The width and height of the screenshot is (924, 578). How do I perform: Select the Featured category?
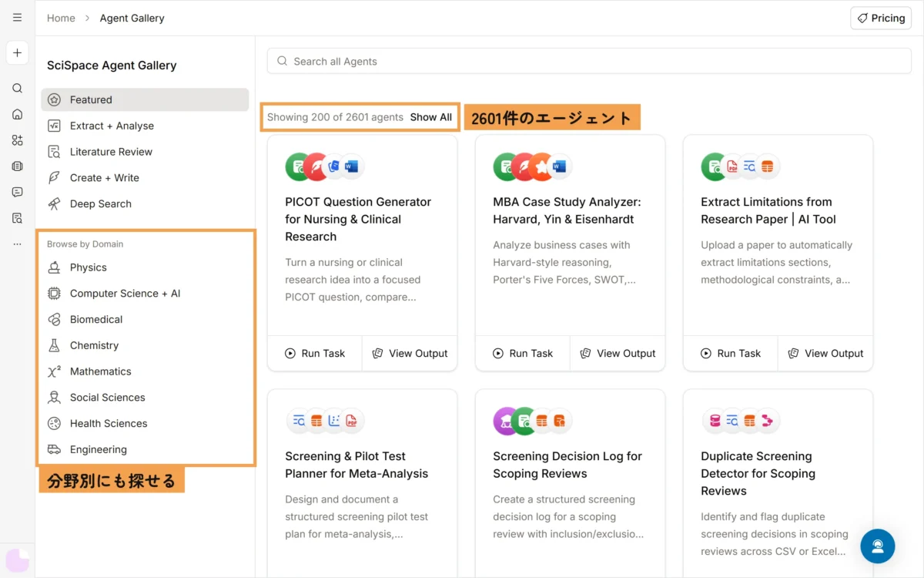(145, 99)
